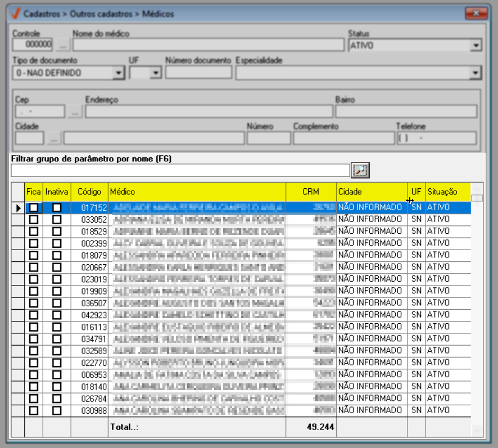
Task: Open the UF dropdown list
Action: tap(156, 73)
